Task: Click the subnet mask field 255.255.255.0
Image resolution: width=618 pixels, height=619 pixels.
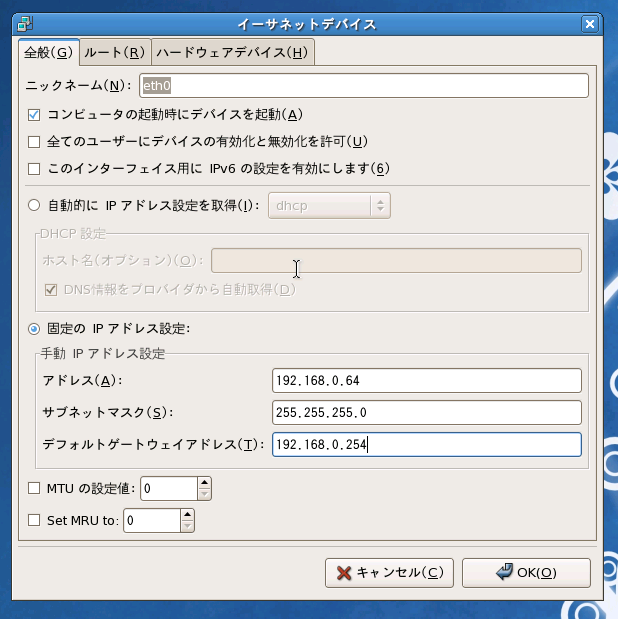Action: pos(426,413)
